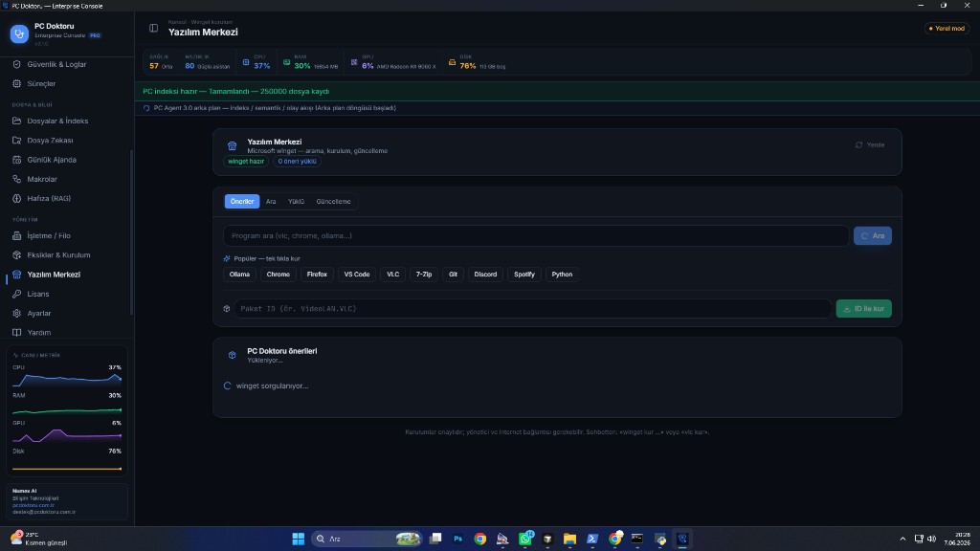Click the Yerel mod indicator
980x551 pixels.
[947, 28]
